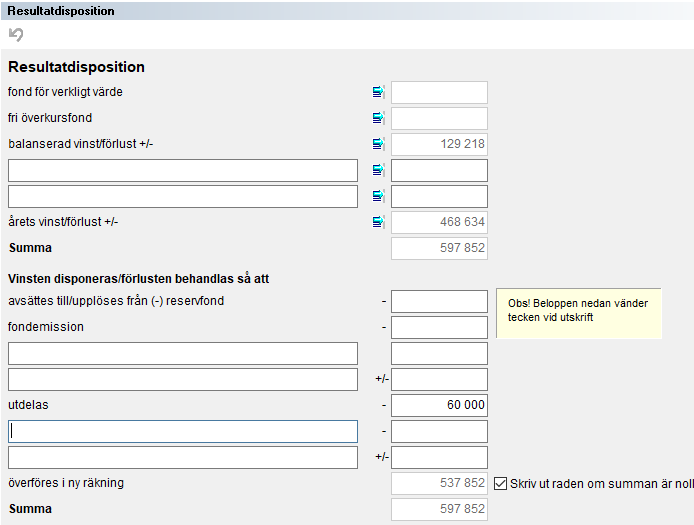
Task: Click the utdelas label
Action: tap(28, 405)
